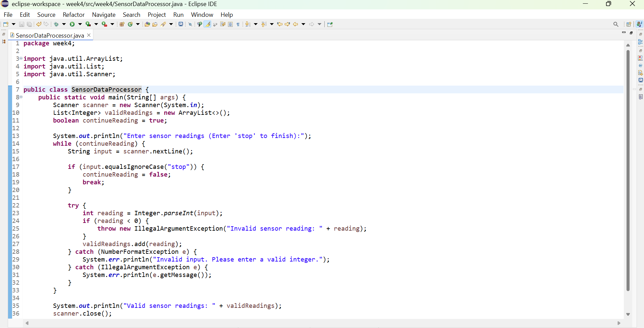
Task: Click the Last Edit Location icon
Action: (279, 24)
